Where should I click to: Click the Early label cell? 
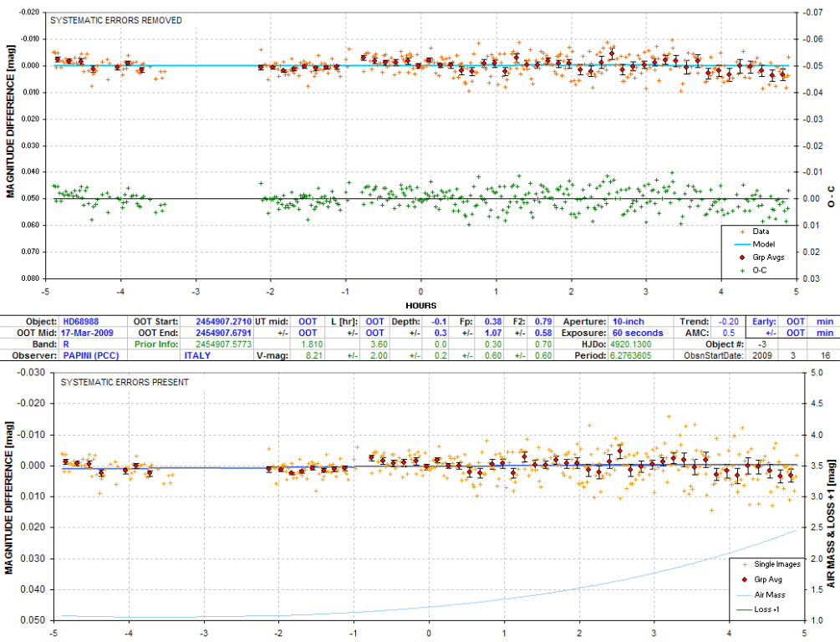[x=764, y=322]
